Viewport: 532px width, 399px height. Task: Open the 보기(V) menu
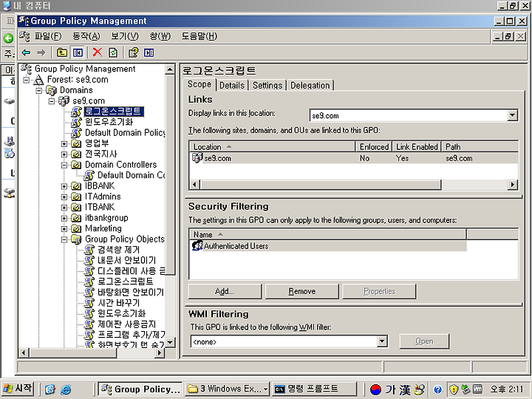pyautogui.click(x=125, y=36)
